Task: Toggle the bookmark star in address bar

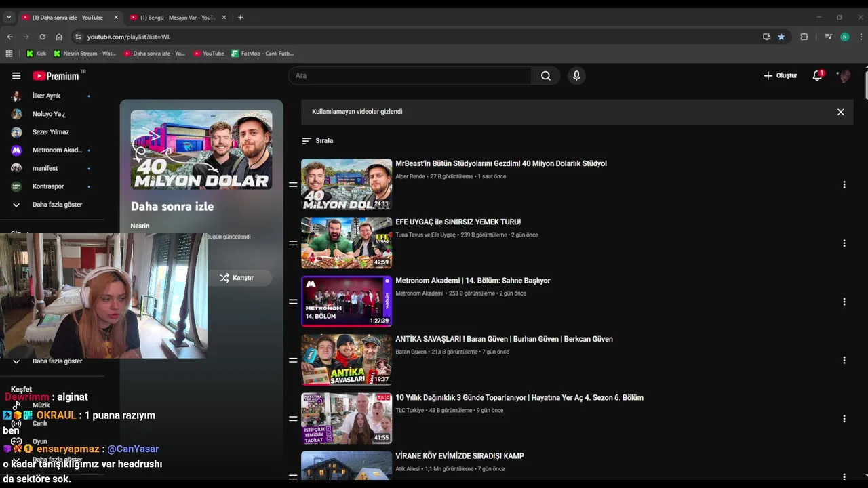Action: (781, 37)
